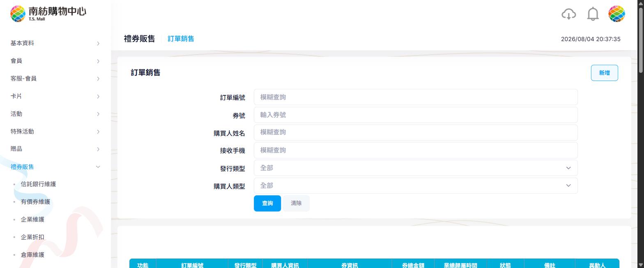Open 倉庫維護 submenu item

pos(32,255)
